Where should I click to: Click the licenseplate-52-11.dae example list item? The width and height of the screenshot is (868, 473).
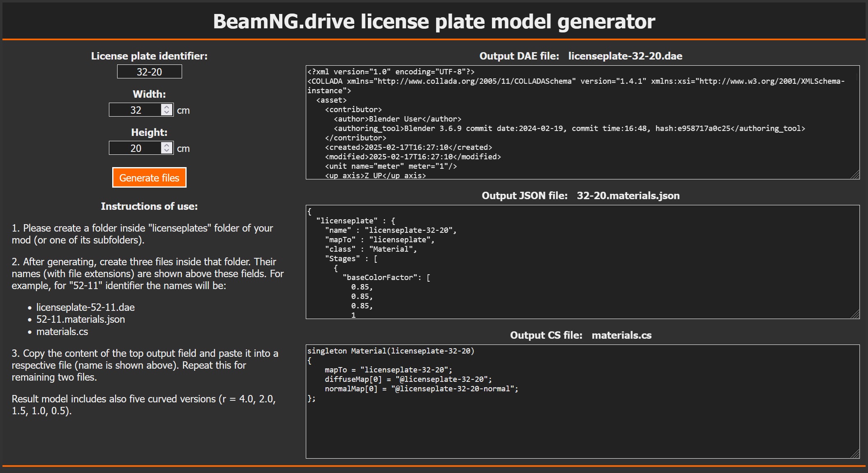pos(85,308)
